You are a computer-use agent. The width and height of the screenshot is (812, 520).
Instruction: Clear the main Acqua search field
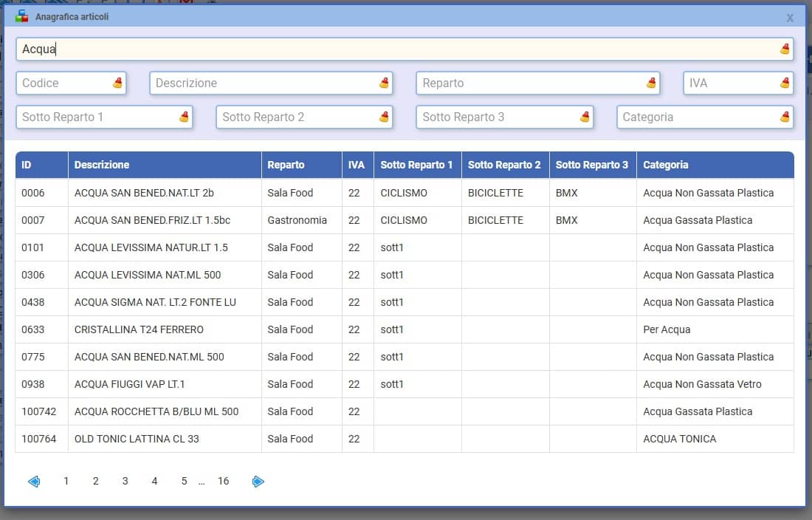click(785, 49)
